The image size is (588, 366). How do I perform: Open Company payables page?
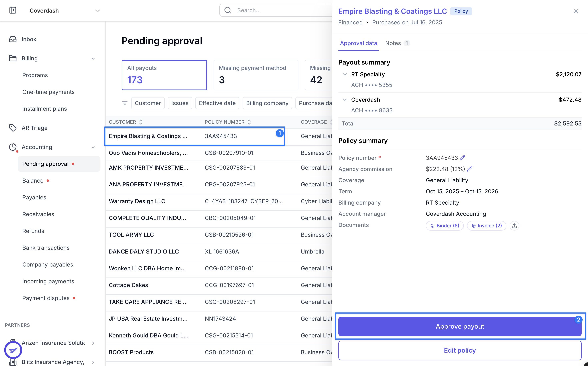tap(48, 265)
